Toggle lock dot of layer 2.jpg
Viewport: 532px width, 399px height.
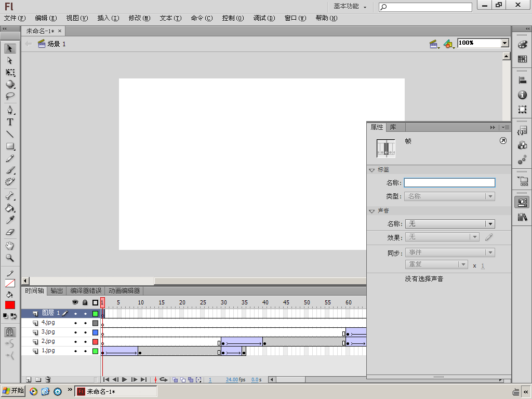point(86,342)
